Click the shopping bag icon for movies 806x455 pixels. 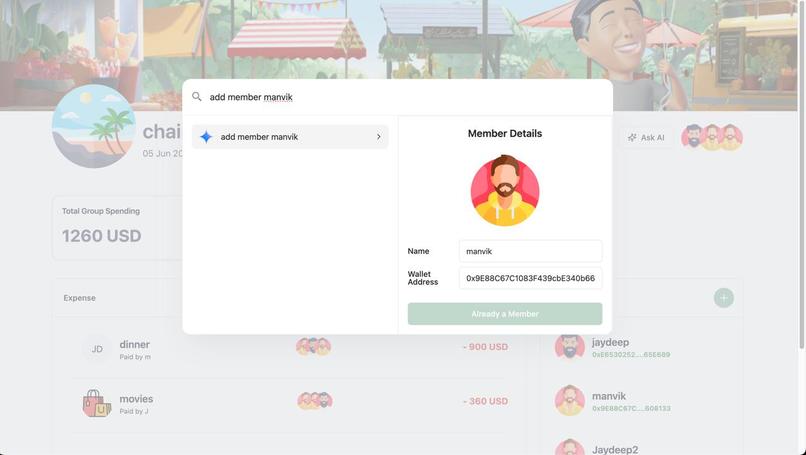coord(97,403)
